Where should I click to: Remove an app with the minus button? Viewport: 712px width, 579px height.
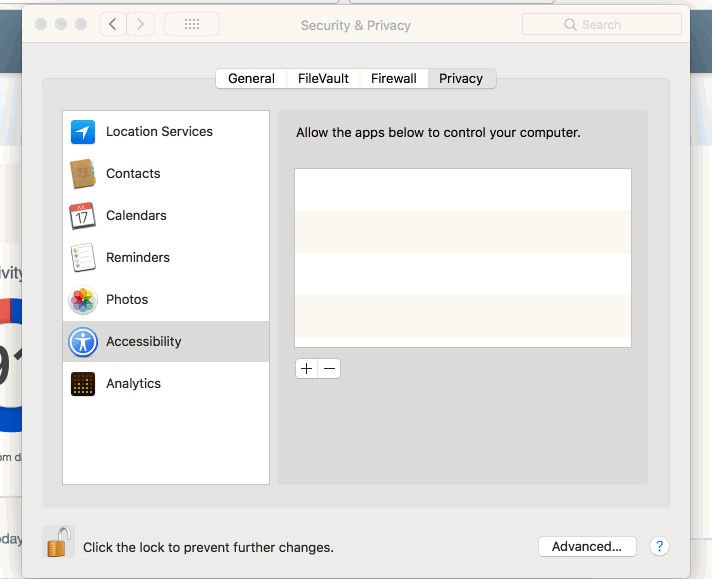click(x=329, y=368)
